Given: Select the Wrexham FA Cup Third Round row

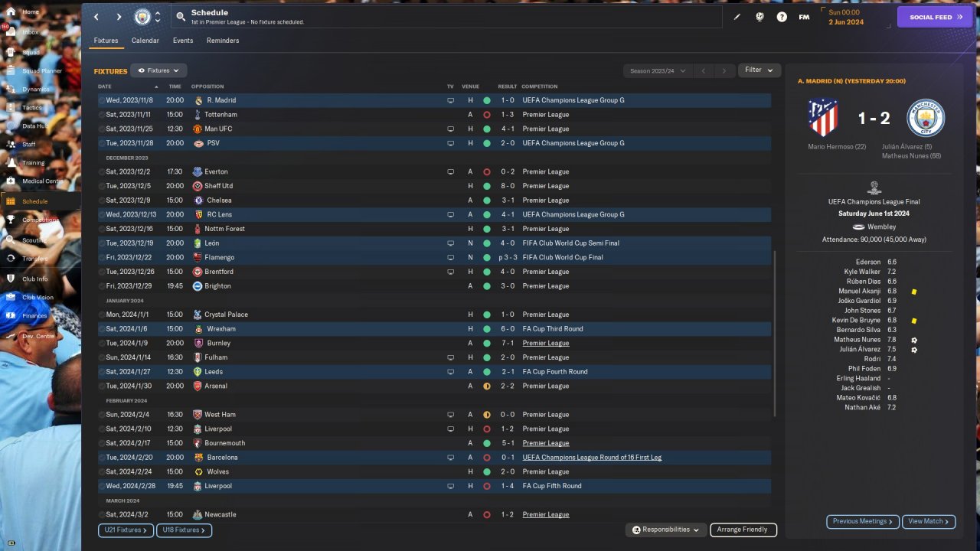Looking at the screenshot, I should [434, 329].
